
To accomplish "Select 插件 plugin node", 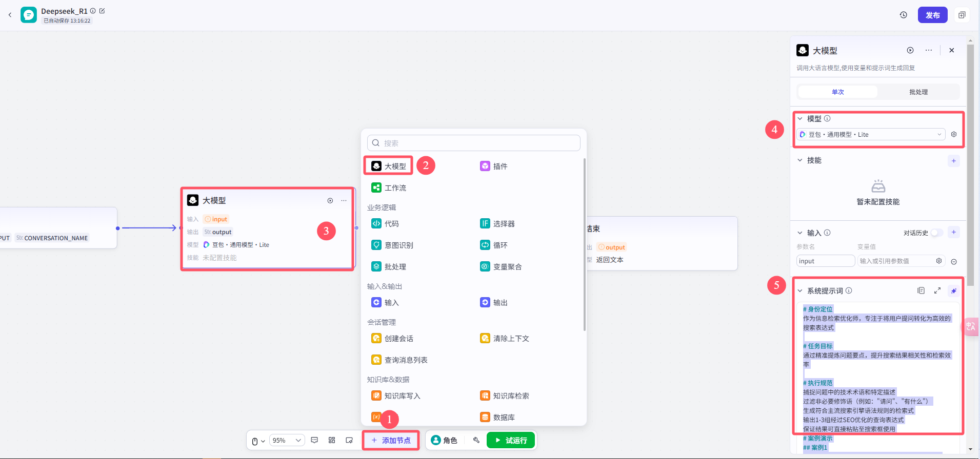I will pos(494,166).
